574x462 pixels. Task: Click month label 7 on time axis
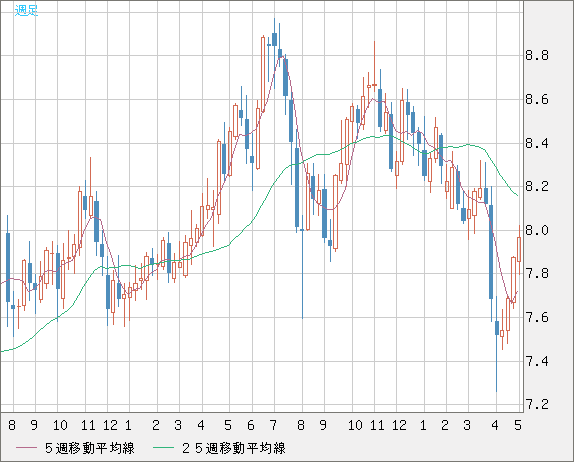tap(273, 425)
